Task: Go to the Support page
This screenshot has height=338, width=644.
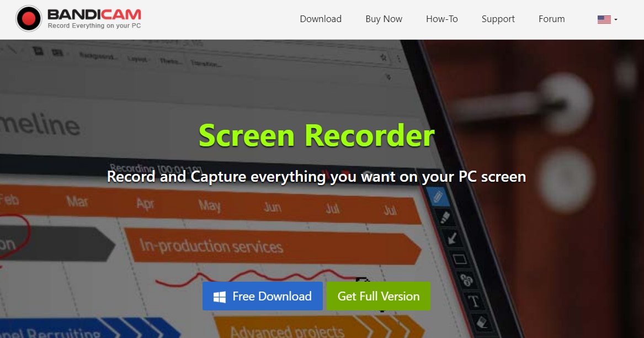Action: tap(498, 19)
